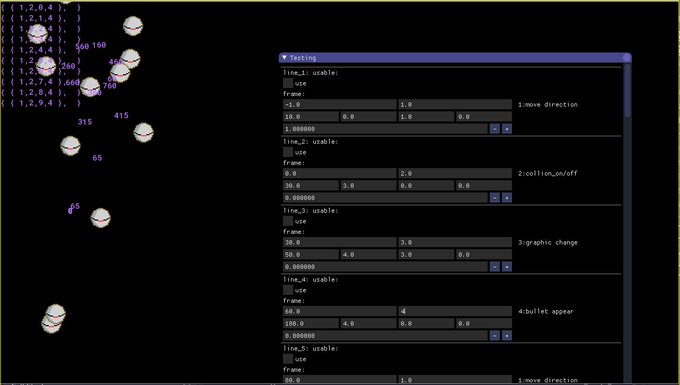680x385 pixels.
Task: Enable the use checkbox under line_2
Action: click(288, 152)
